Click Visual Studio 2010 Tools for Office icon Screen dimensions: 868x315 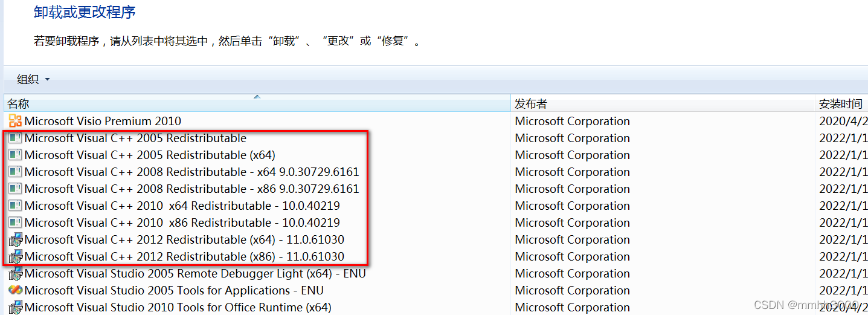pyautogui.click(x=15, y=307)
